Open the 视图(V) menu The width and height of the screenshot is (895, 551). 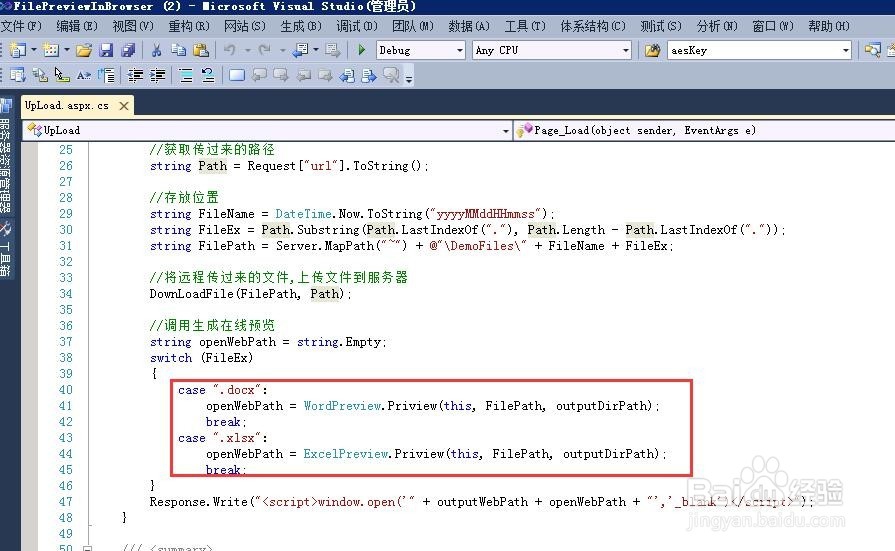pos(133,26)
